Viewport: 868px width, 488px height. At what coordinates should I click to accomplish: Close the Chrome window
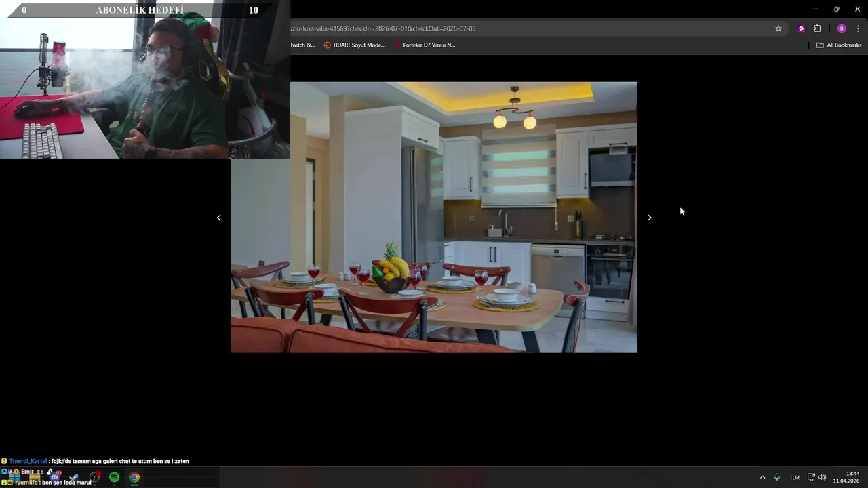(x=856, y=9)
